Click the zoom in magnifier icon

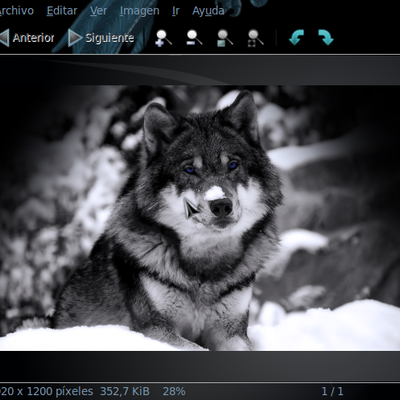163,38
